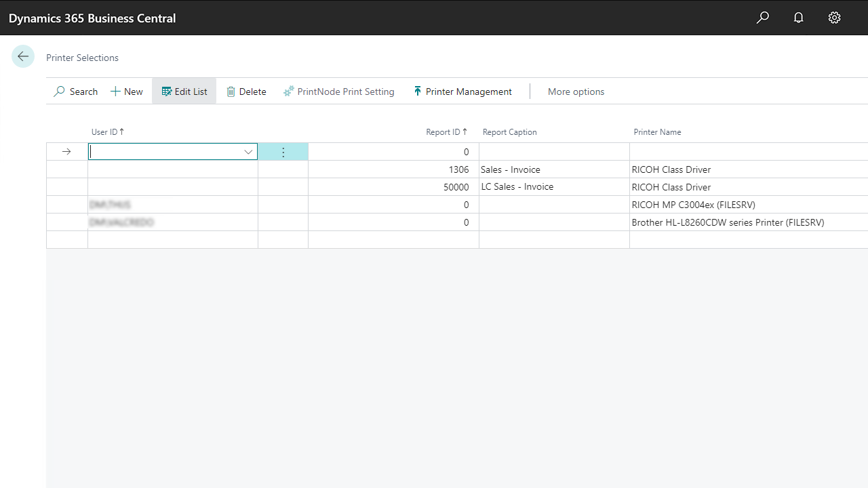Sort by User ID column header

[x=108, y=132]
